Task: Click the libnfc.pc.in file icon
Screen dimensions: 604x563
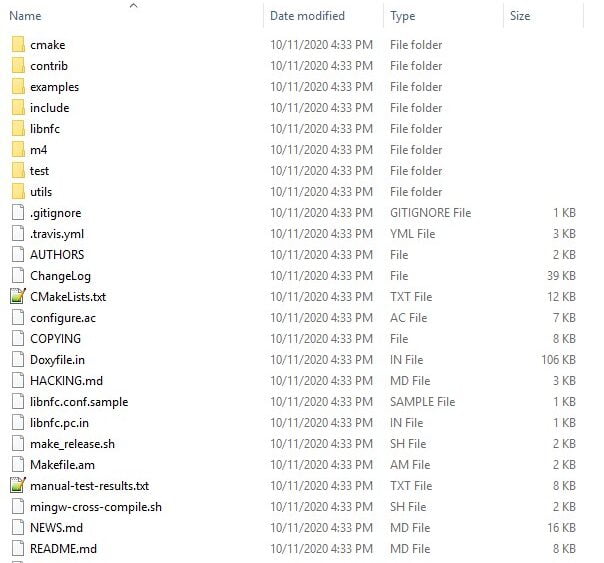Action: tap(18, 423)
